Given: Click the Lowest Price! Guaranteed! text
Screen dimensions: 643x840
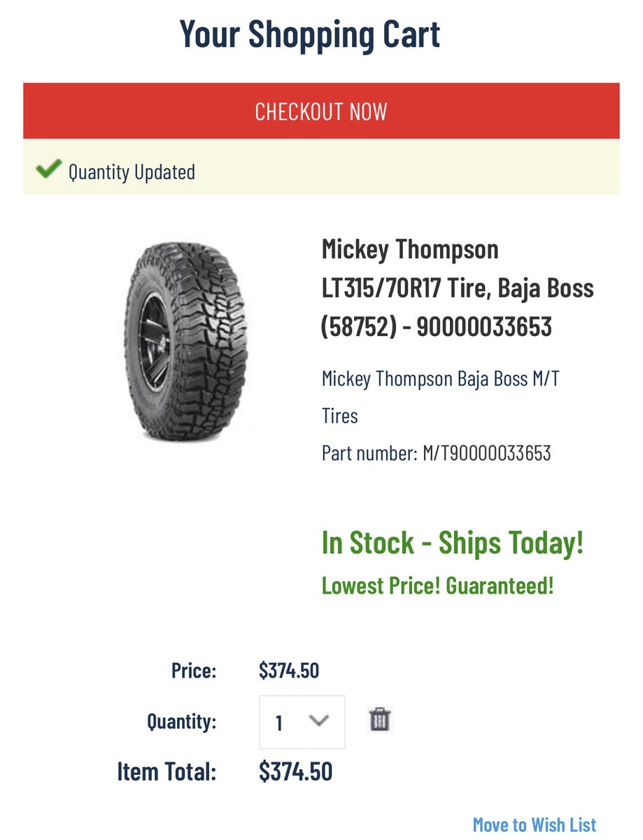Looking at the screenshot, I should 437,584.
